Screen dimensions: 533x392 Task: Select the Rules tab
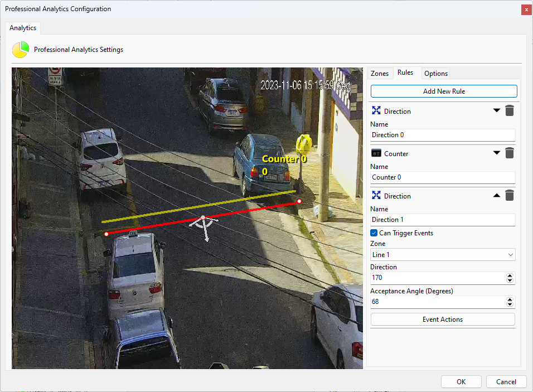click(x=405, y=72)
